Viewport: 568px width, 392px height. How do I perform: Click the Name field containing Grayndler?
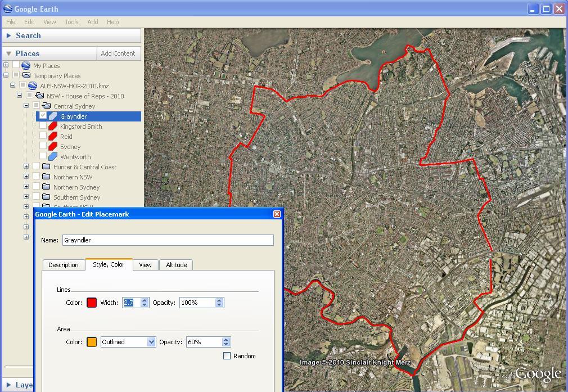pos(168,240)
